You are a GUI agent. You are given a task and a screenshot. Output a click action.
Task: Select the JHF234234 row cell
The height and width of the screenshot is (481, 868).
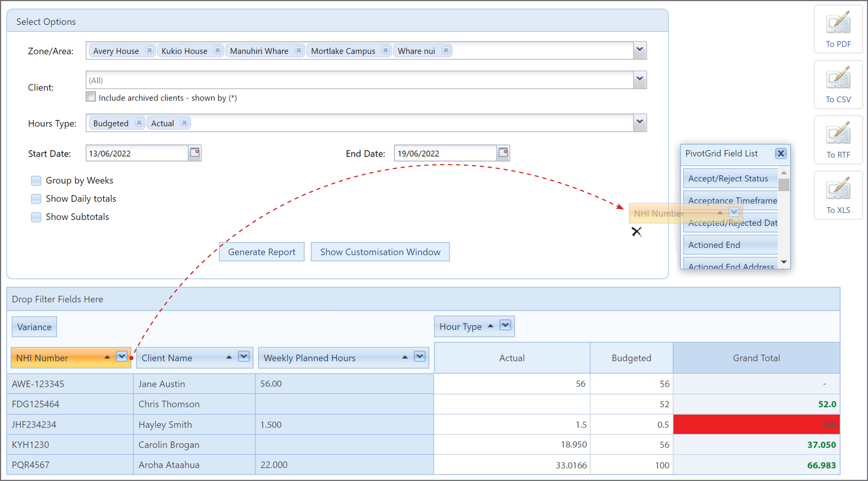click(x=70, y=424)
